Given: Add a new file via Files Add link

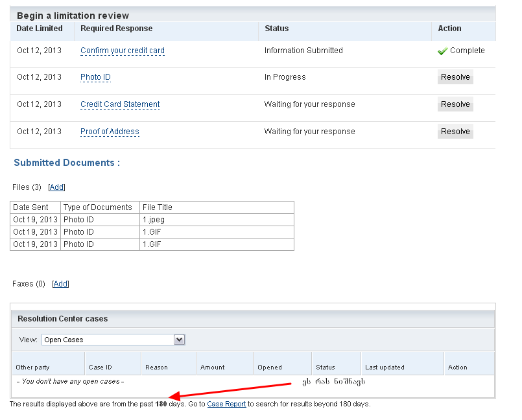Looking at the screenshot, I should tap(57, 187).
